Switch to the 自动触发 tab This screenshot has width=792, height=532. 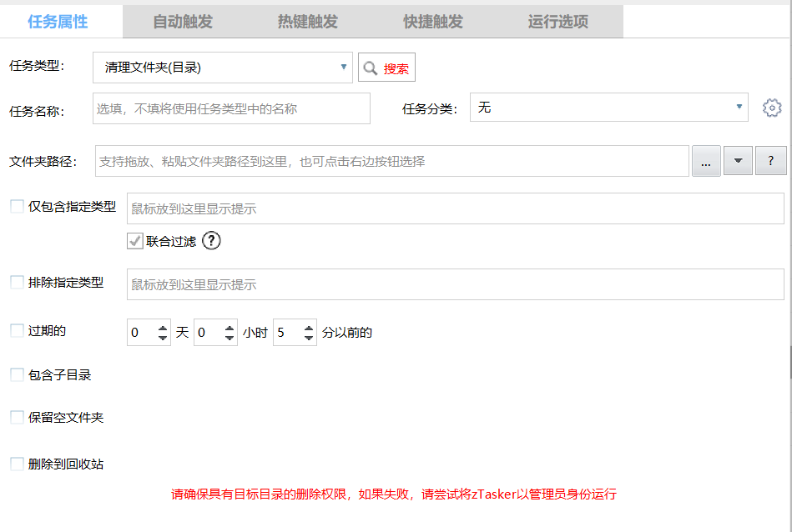(183, 22)
